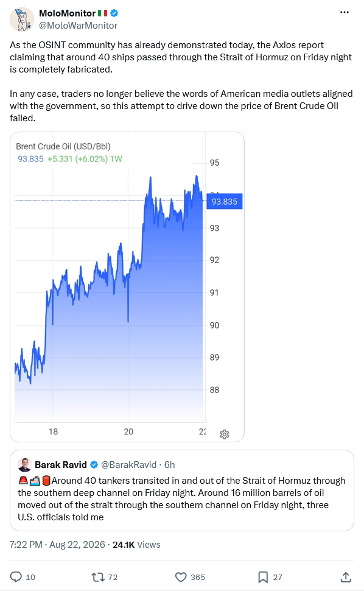Open the share upload icon
The height and width of the screenshot is (591, 364).
[346, 576]
